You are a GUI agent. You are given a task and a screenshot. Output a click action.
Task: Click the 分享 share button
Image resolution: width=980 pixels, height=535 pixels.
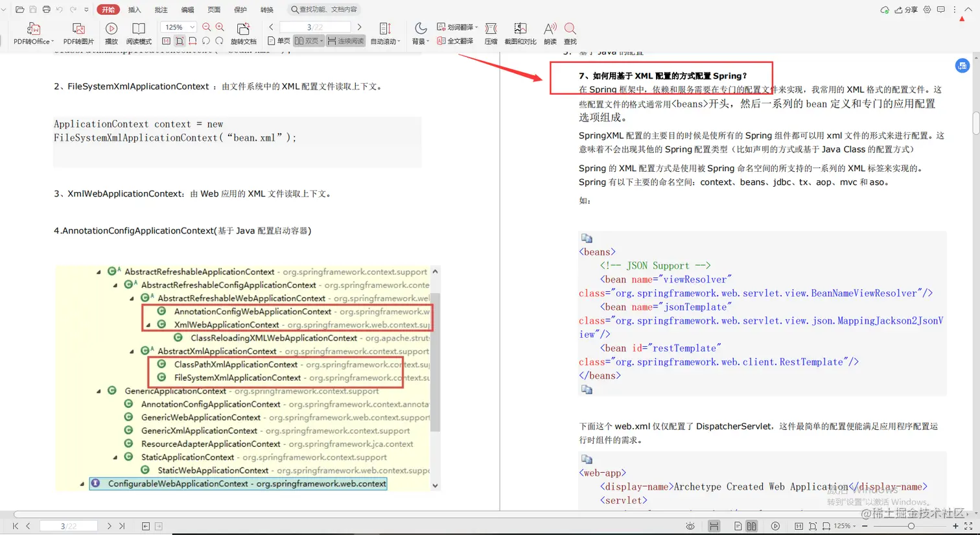pos(906,10)
